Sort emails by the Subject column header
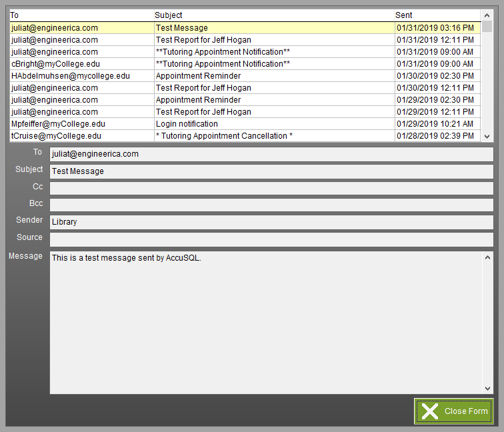This screenshot has height=432, width=504. (x=274, y=15)
